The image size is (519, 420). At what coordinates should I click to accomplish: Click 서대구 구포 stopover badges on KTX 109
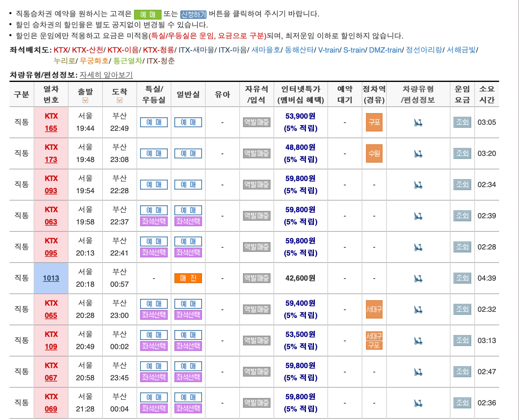pos(374,341)
